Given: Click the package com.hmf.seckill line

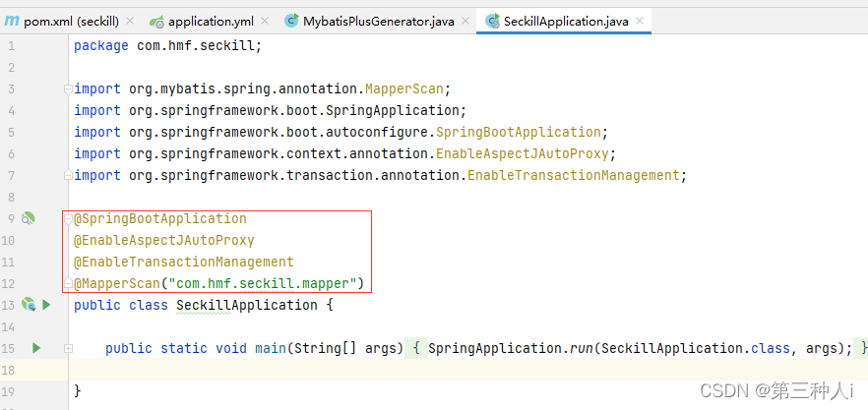Looking at the screenshot, I should point(167,46).
